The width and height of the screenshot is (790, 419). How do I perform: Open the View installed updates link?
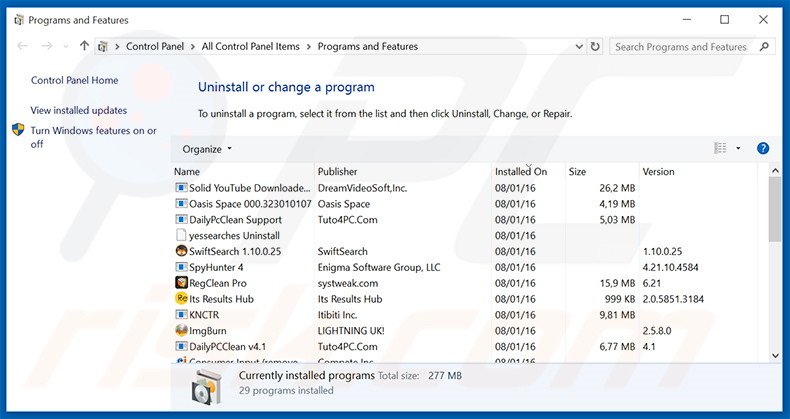tap(79, 110)
